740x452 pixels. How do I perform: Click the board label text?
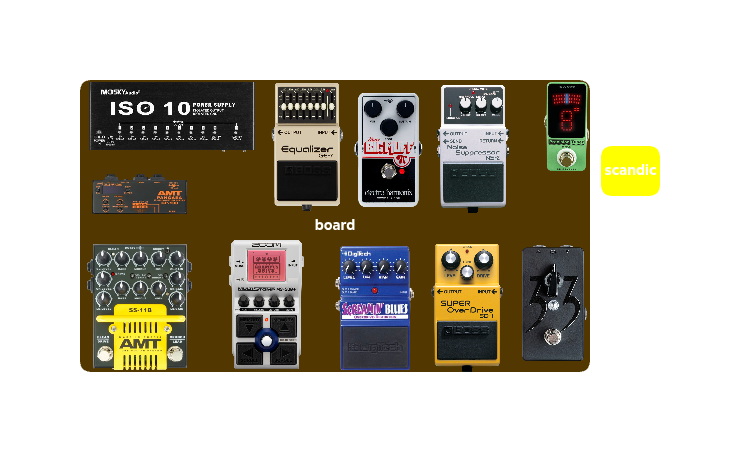click(335, 225)
